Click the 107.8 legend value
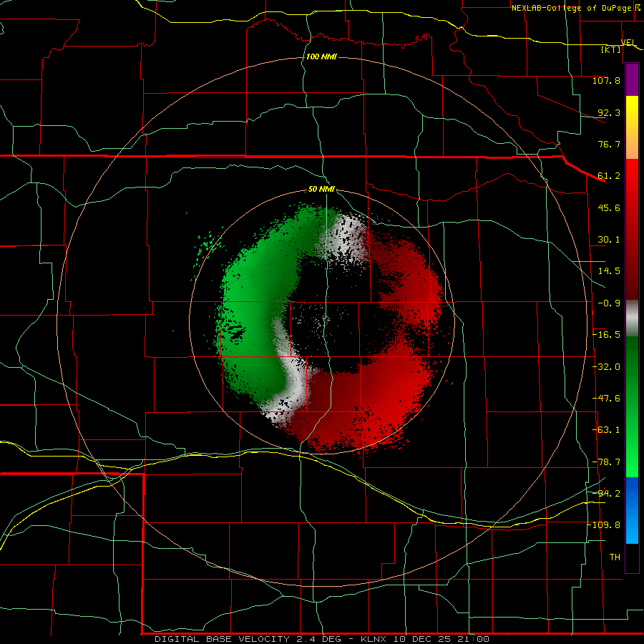 point(606,80)
